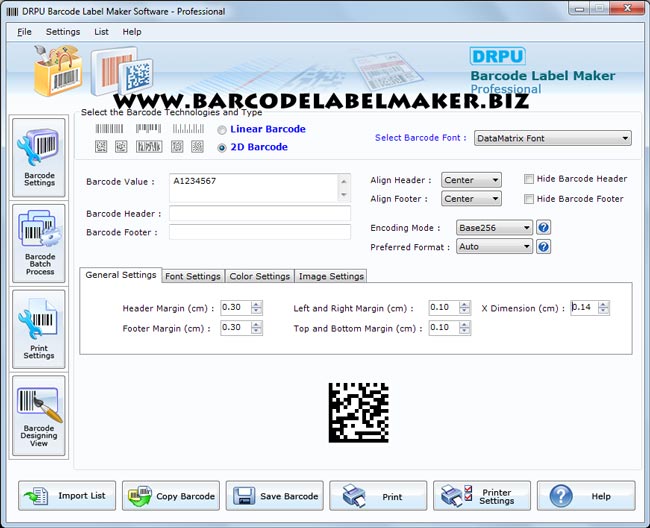Viewport: 650px width, 528px height.
Task: Open the Barcode Settings sidebar panel
Action: click(x=39, y=157)
